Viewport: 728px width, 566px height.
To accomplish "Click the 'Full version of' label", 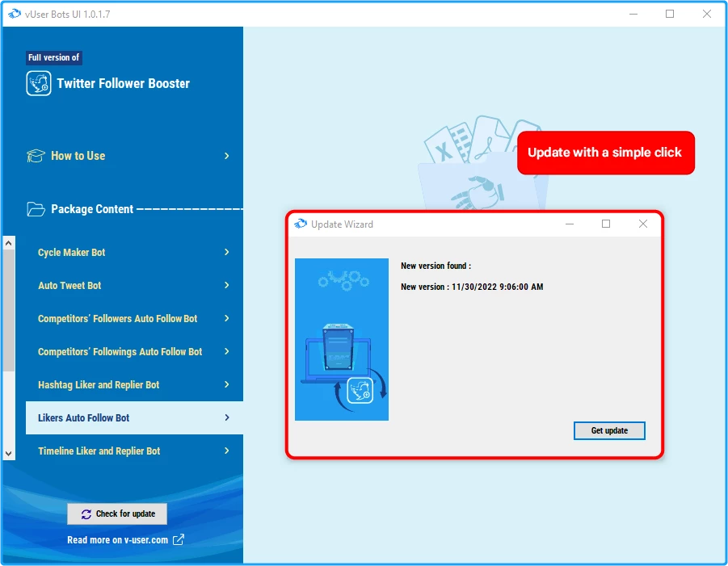I will pyautogui.click(x=54, y=57).
